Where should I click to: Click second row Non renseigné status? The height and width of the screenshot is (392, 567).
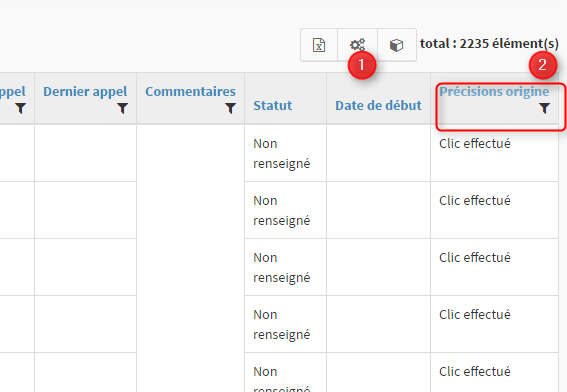tap(282, 210)
